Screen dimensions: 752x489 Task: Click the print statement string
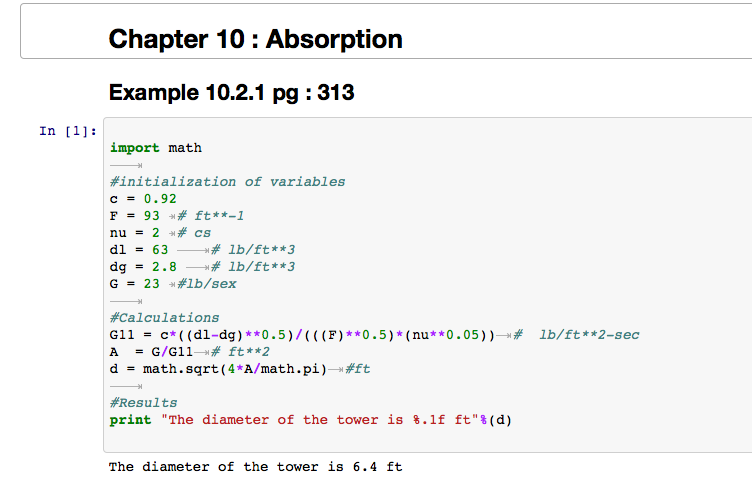pos(320,420)
